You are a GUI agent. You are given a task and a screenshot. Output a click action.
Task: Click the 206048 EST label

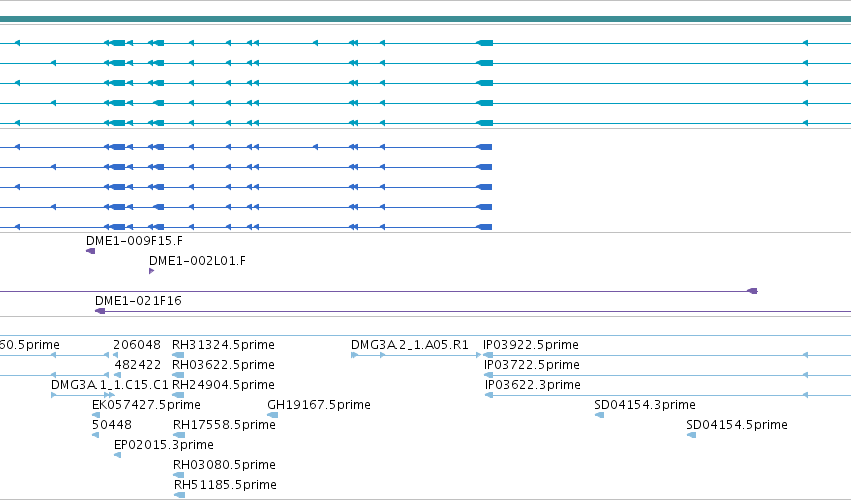point(137,345)
